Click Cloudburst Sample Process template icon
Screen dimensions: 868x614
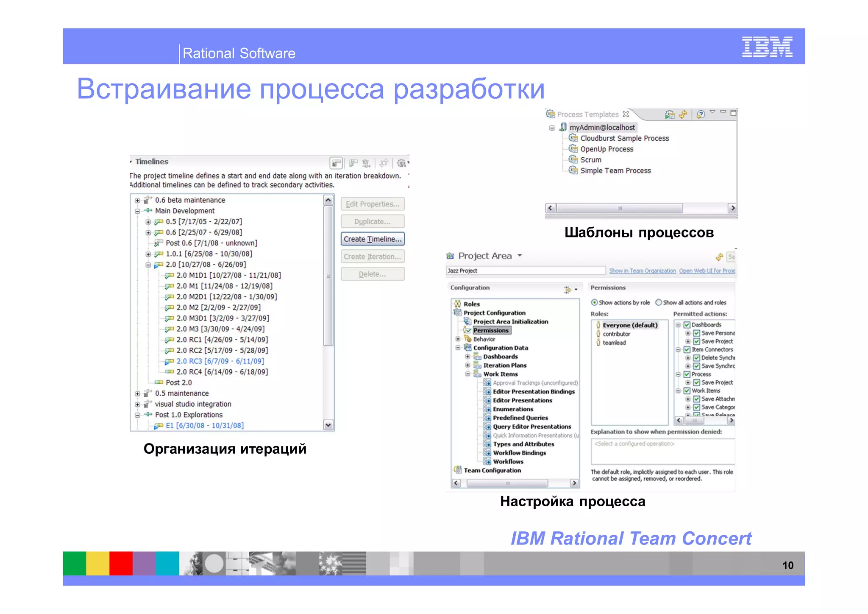point(573,138)
